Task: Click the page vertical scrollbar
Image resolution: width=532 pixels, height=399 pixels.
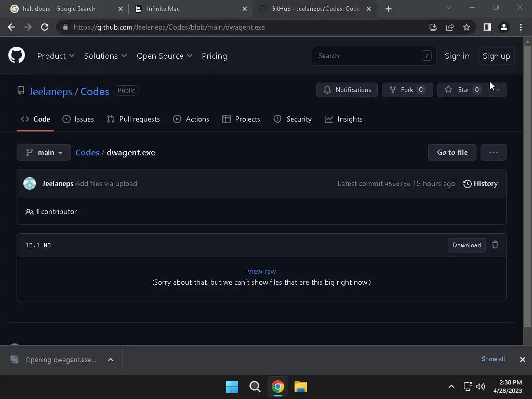Action: coord(527,187)
